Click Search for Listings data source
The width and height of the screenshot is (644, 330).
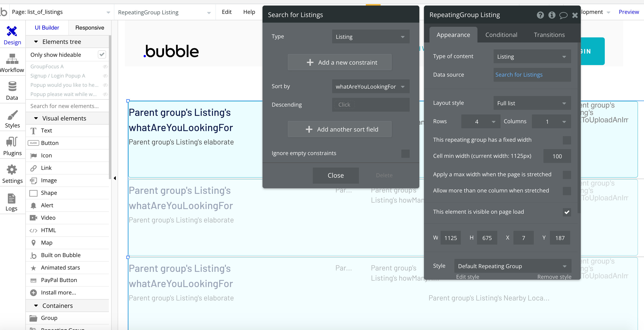(519, 75)
